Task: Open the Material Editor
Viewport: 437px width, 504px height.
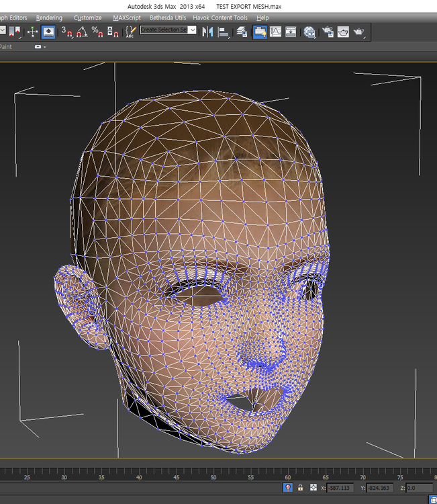Action: point(309,32)
